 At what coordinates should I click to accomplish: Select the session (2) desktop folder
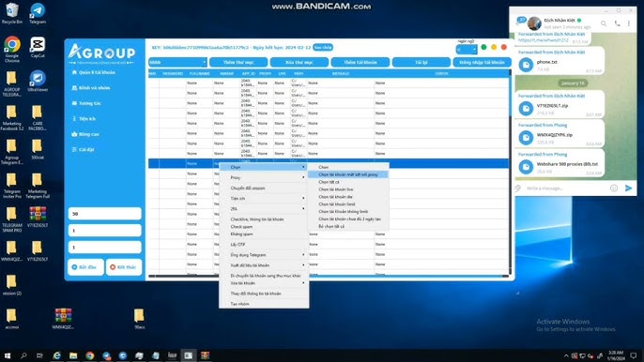pos(12,285)
